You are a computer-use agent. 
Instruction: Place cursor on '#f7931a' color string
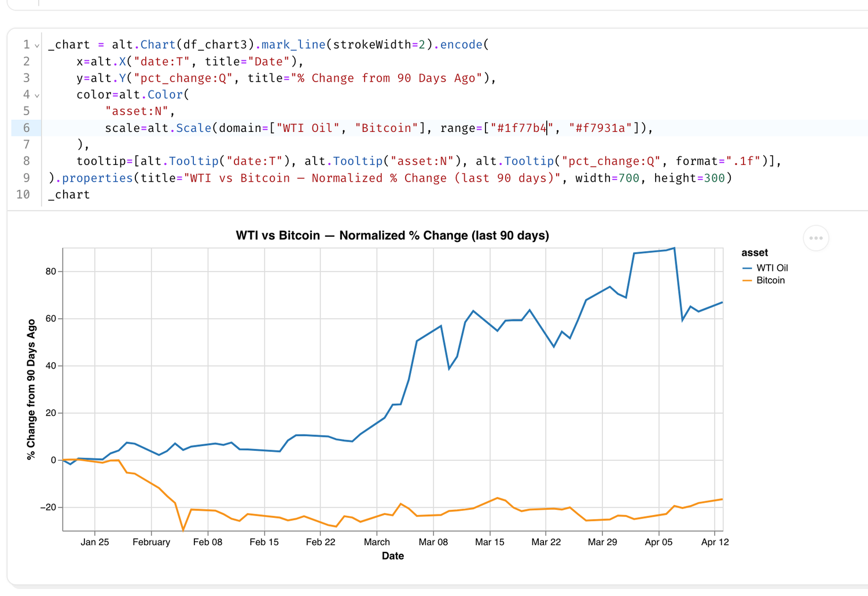click(600, 128)
